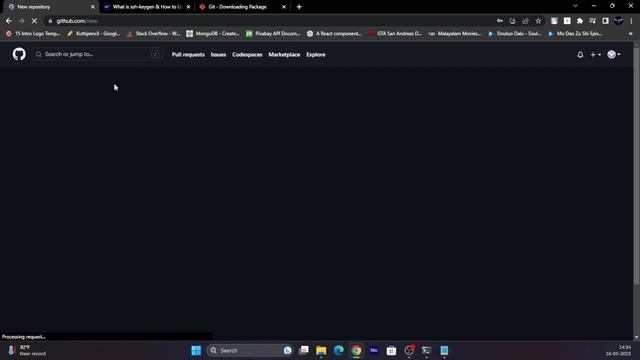Bookmark this page with star icon

coord(538,21)
